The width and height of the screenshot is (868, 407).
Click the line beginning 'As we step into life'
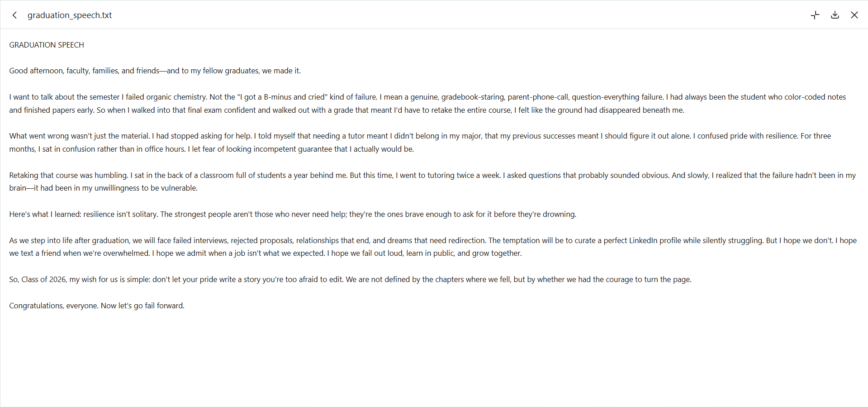tap(433, 240)
